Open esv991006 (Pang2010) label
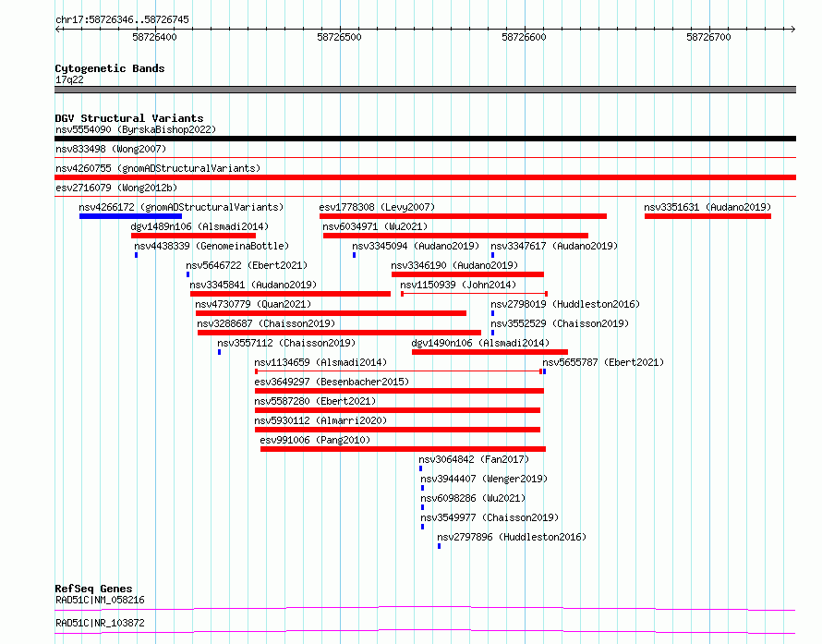Viewport: 822px width, 644px height. click(315, 440)
